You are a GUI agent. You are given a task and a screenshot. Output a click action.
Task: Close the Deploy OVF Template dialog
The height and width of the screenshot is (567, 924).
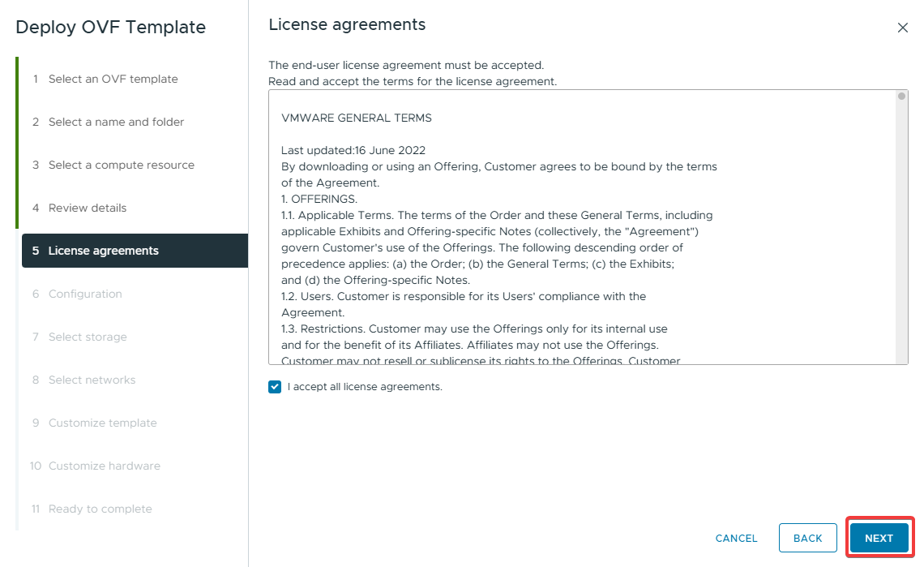coord(902,28)
